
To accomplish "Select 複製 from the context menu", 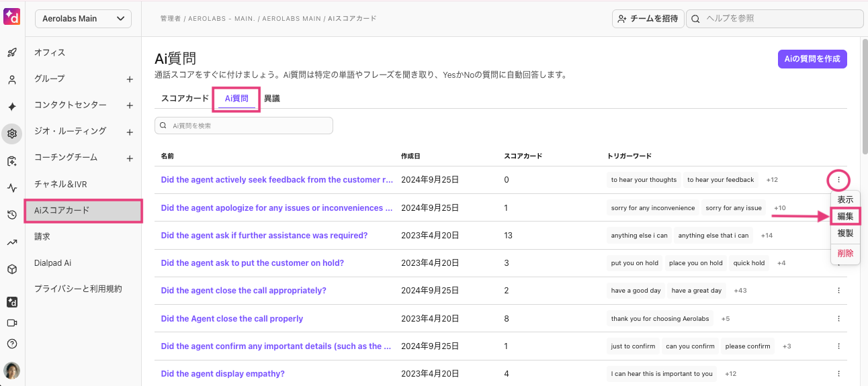I will coord(845,233).
